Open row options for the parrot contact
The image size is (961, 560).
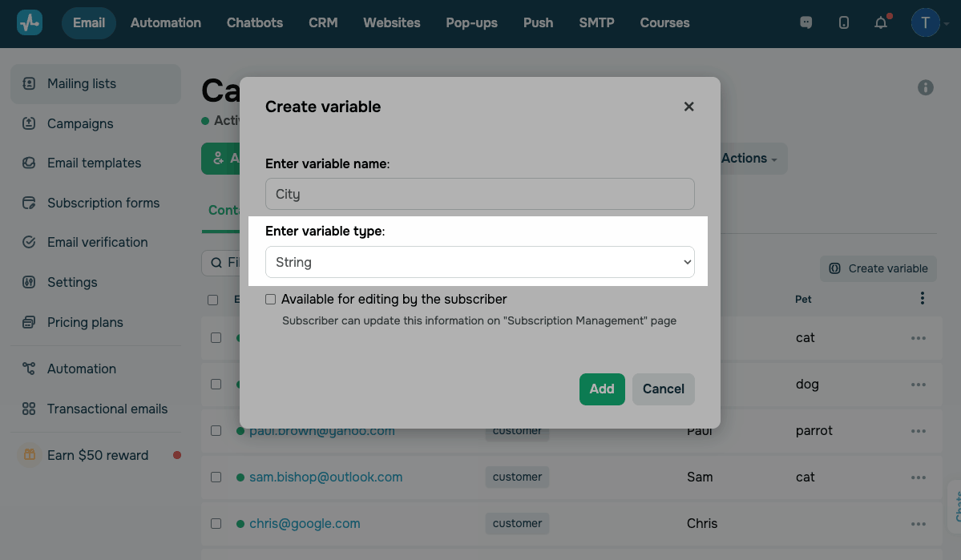(x=919, y=431)
